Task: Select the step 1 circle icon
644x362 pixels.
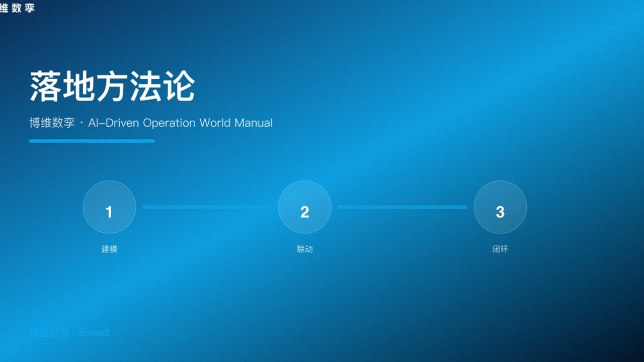Action: [109, 207]
